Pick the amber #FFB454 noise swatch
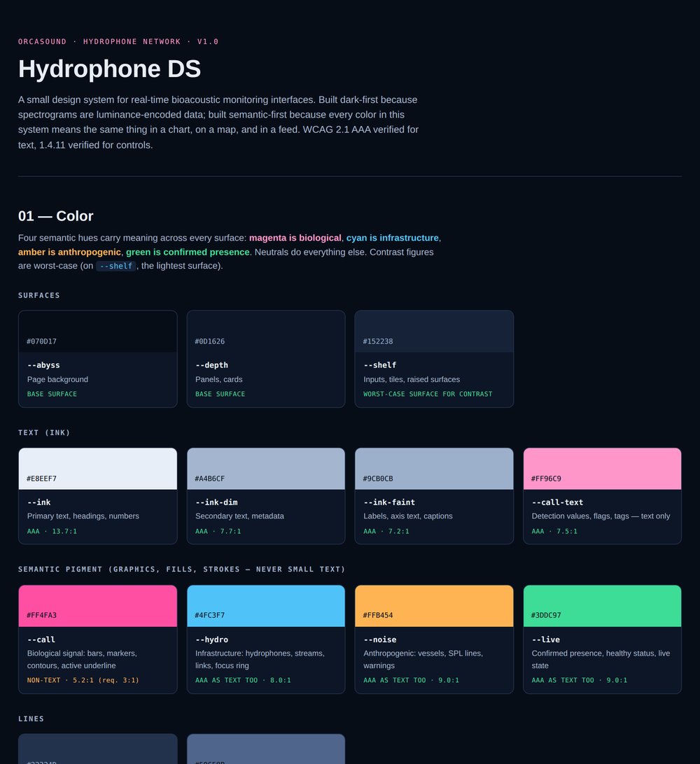700x764 pixels. pos(434,606)
